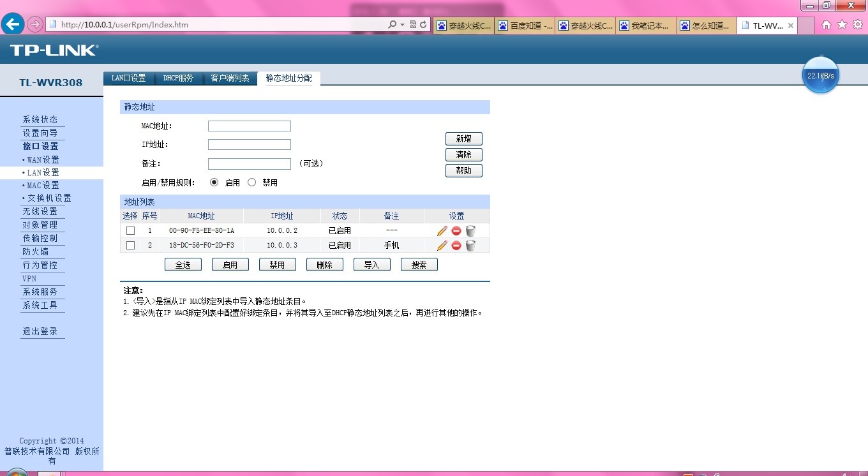Check the checkbox for entry 1
Image resolution: width=868 pixels, height=476 pixels.
pyautogui.click(x=130, y=230)
